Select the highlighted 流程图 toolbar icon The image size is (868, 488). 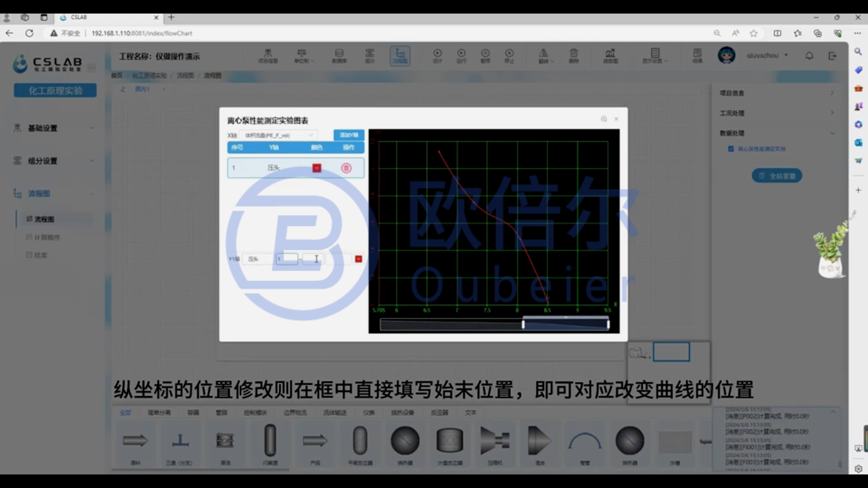point(400,56)
